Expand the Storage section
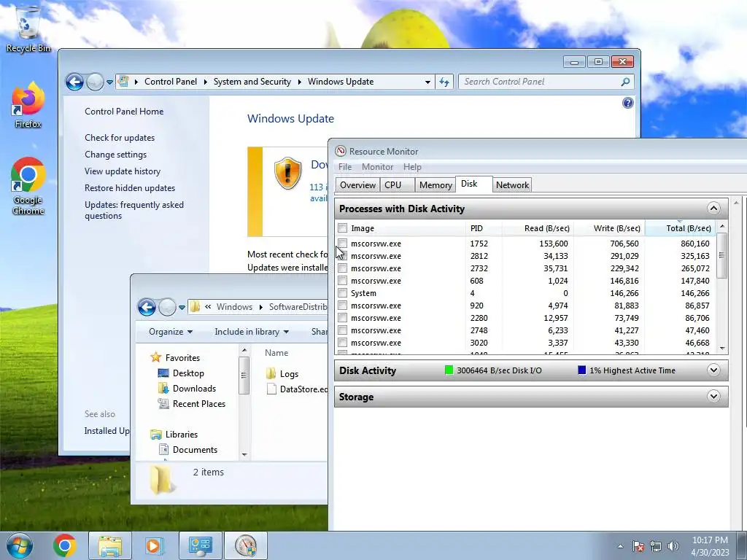Image resolution: width=747 pixels, height=560 pixels. pos(713,396)
